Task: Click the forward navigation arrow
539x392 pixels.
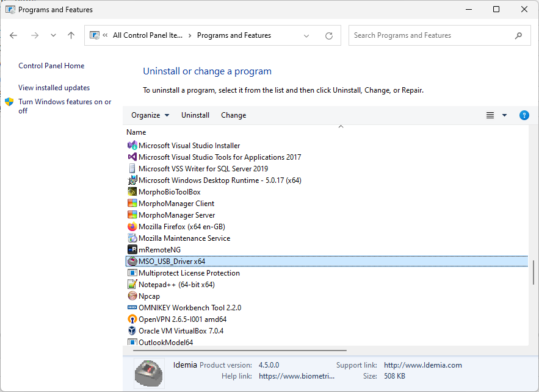Action: 35,35
